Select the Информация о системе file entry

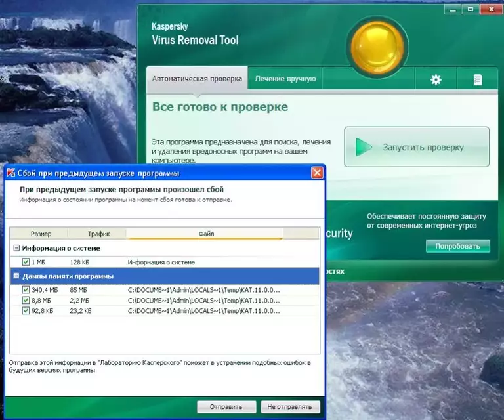click(161, 262)
